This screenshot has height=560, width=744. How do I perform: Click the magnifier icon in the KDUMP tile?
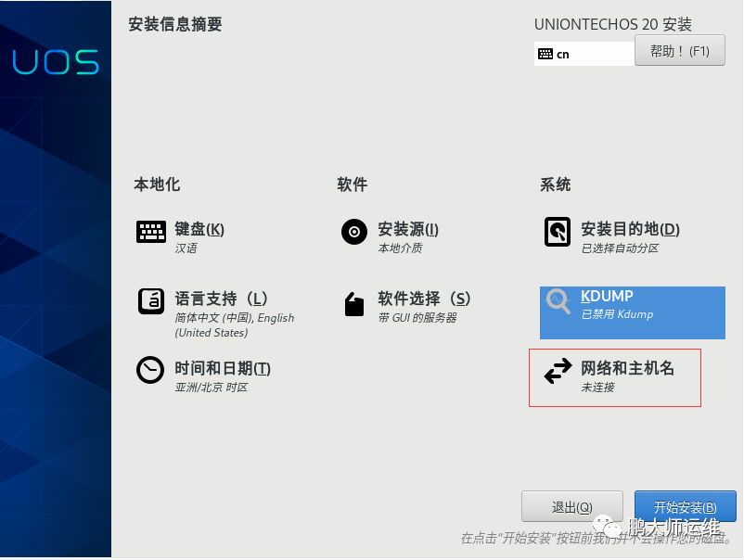pyautogui.click(x=558, y=301)
